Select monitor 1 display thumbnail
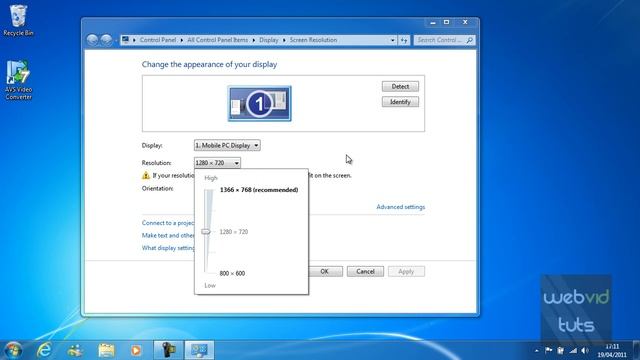 tap(260, 103)
